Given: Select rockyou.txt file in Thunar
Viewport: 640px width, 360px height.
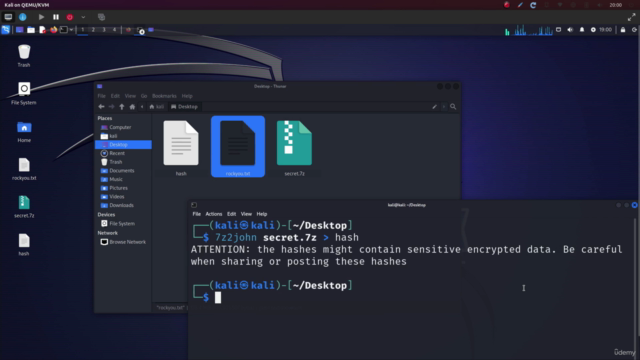Looking at the screenshot, I should [x=238, y=147].
